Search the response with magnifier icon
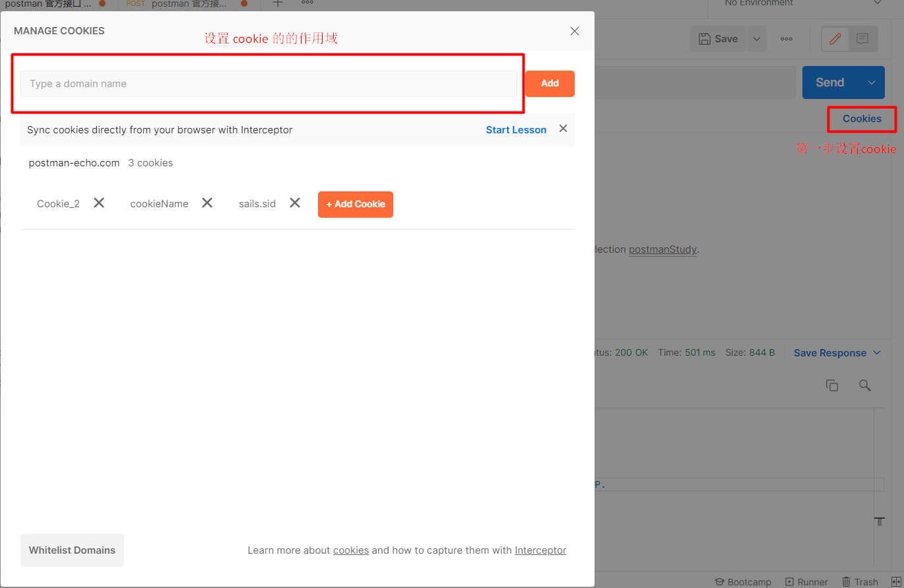The width and height of the screenshot is (904, 588). point(865,385)
